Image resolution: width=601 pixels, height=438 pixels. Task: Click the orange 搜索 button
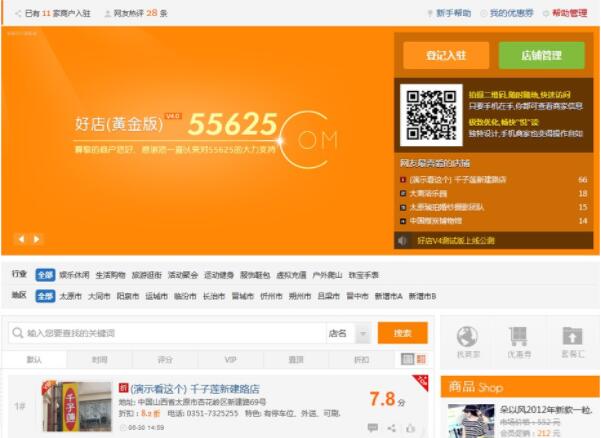pyautogui.click(x=402, y=333)
